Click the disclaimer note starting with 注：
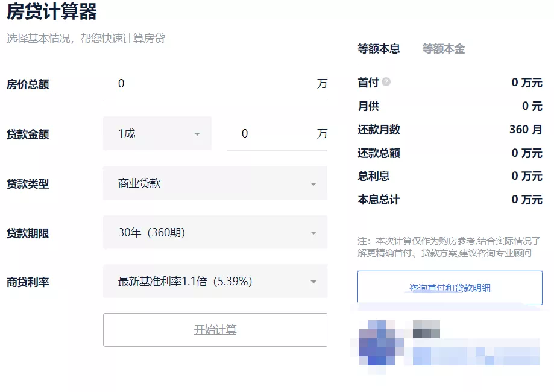 449,247
